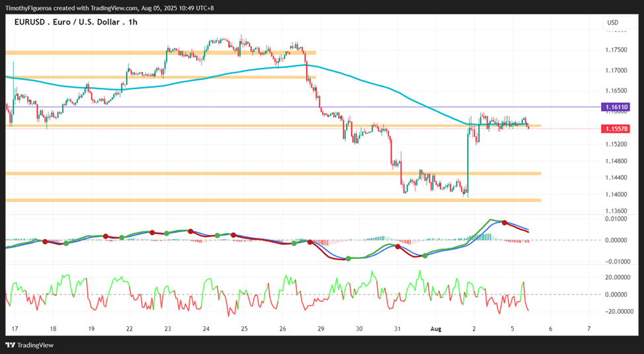This screenshot has width=644, height=354.
Task: Click the date label 29 on time axis
Action: point(321,329)
